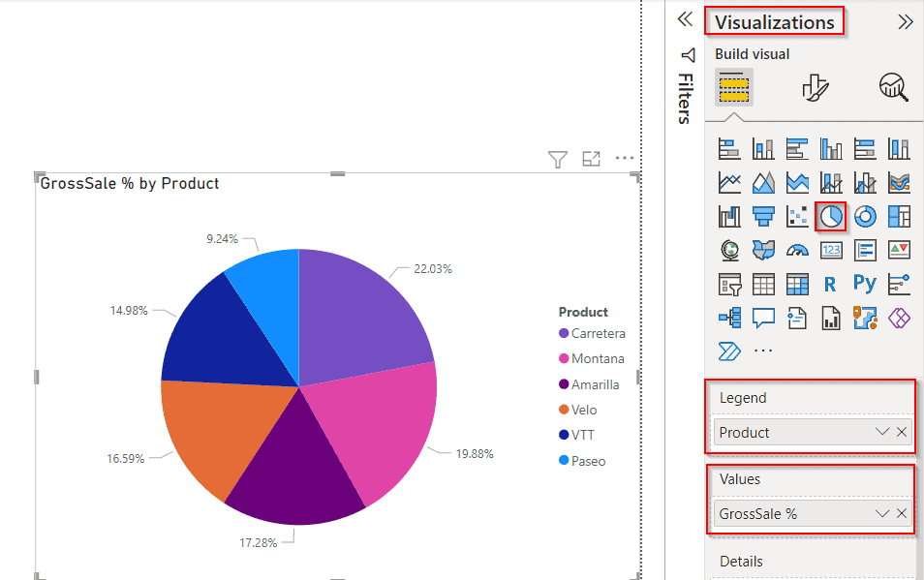Open the Build visual fields tab

[733, 88]
